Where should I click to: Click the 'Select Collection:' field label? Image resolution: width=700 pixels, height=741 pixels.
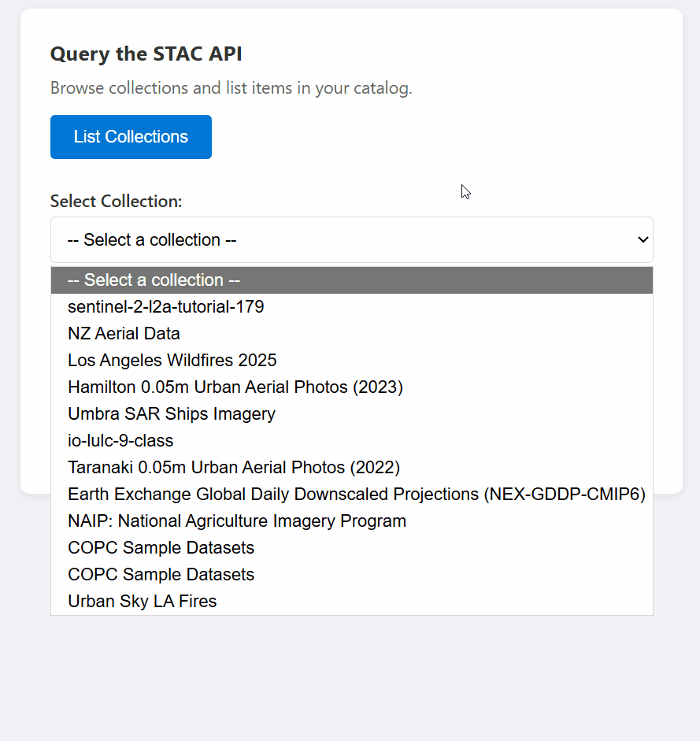[x=116, y=202]
